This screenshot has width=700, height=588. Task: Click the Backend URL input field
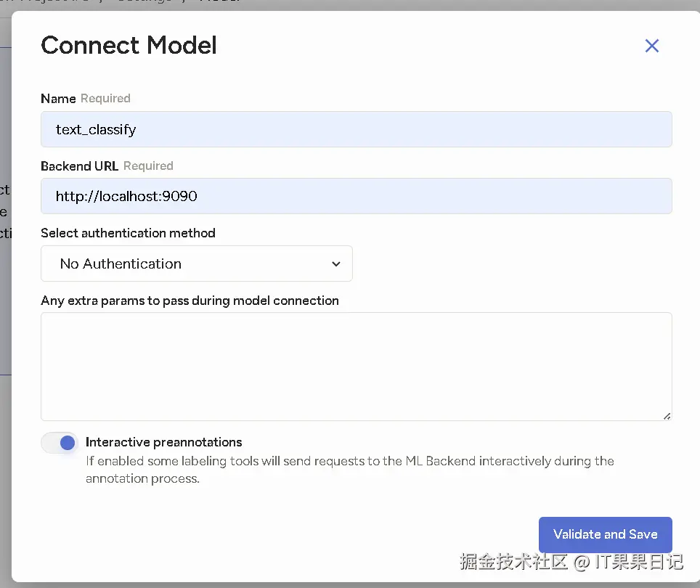356,196
